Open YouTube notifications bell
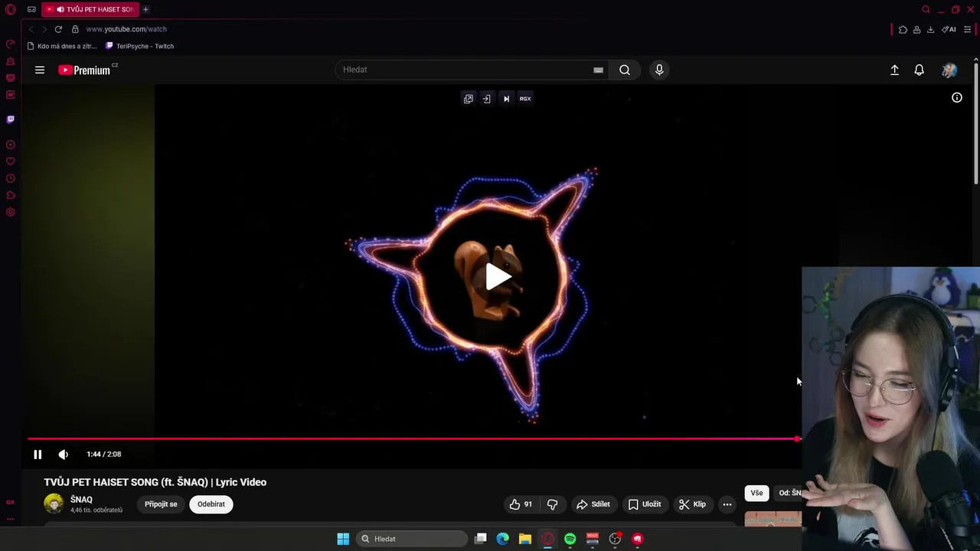Screen dimensions: 980x551 click(920, 70)
